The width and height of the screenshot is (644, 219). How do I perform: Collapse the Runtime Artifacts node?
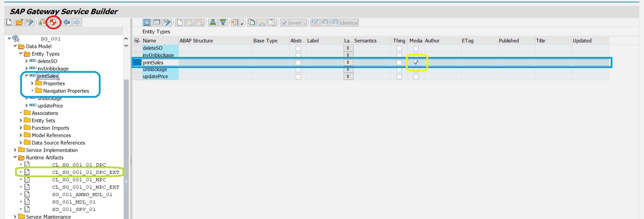click(x=15, y=158)
